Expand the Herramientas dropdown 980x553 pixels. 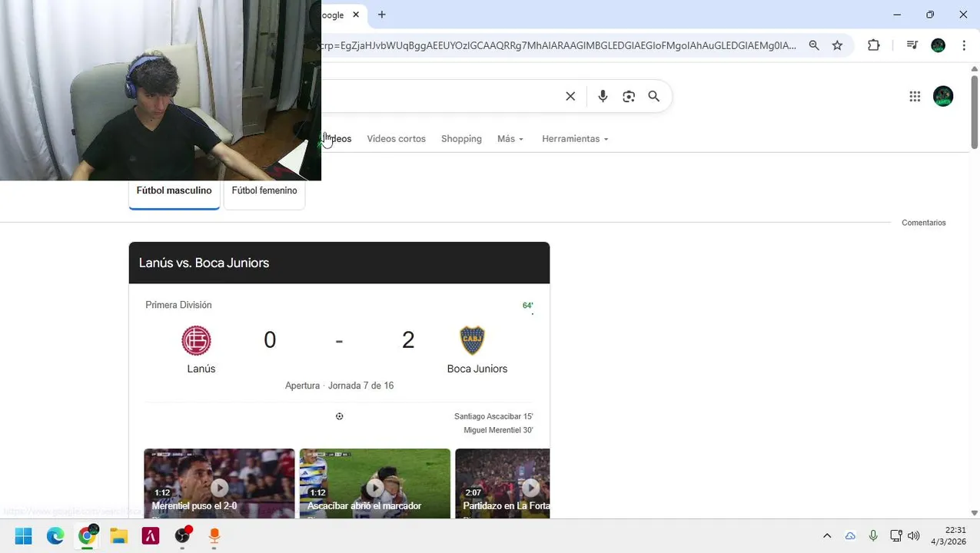(575, 139)
